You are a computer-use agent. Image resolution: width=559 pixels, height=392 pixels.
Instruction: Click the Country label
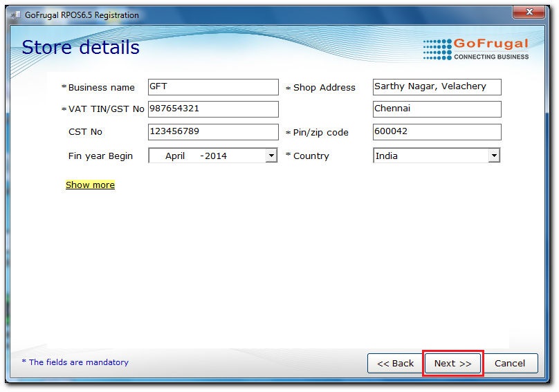(x=311, y=156)
